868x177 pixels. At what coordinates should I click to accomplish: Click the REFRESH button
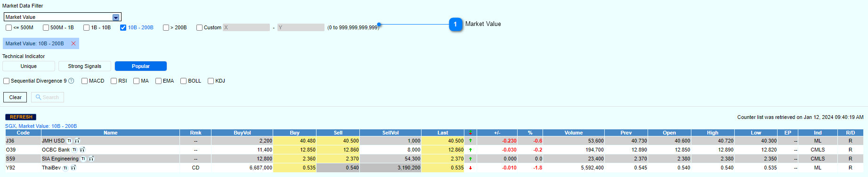[21, 117]
